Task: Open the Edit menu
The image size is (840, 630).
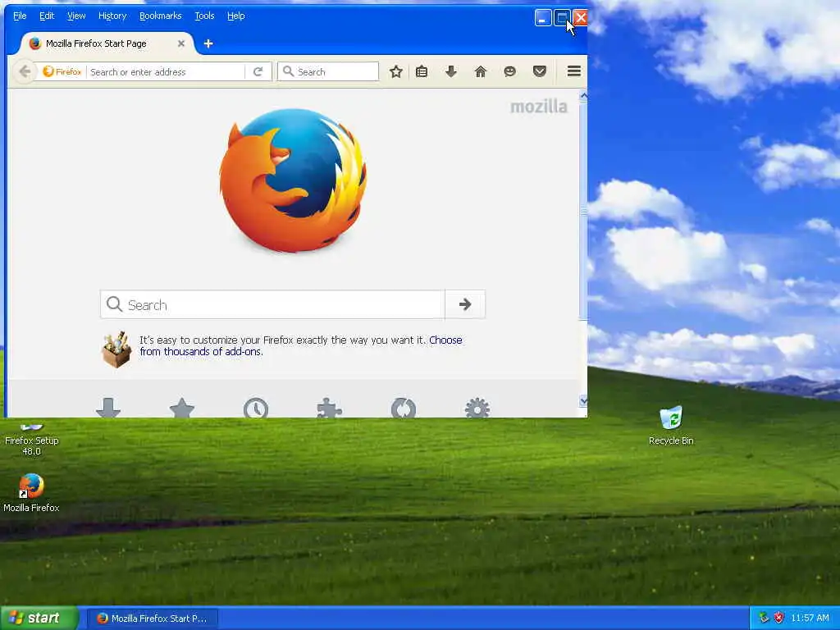Action: click(x=47, y=16)
